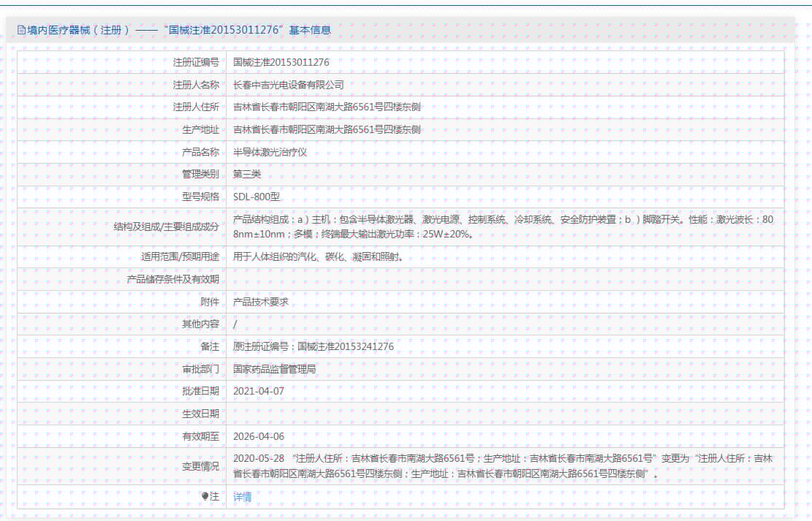The width and height of the screenshot is (812, 521).
Task: Open the 详情 link in the 注 row
Action: 243,497
